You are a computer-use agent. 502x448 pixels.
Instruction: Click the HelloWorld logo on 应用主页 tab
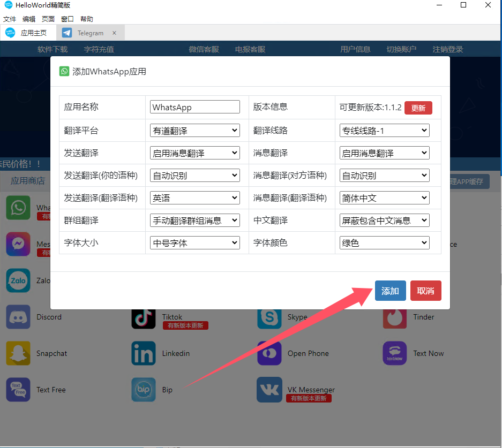coord(10,33)
